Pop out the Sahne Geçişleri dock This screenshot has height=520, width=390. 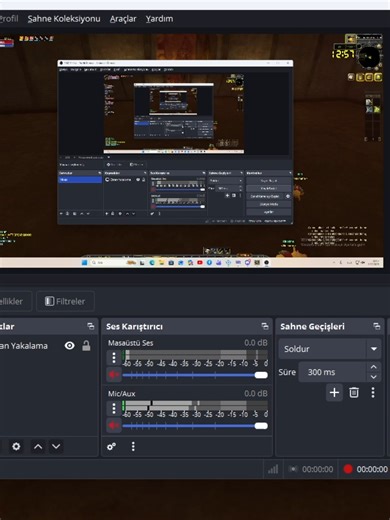pos(377,326)
